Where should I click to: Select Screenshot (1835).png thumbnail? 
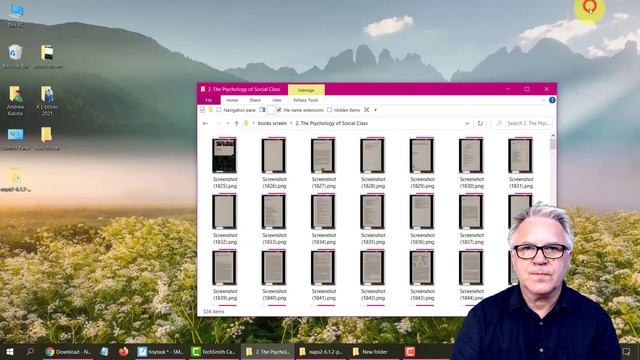click(373, 211)
